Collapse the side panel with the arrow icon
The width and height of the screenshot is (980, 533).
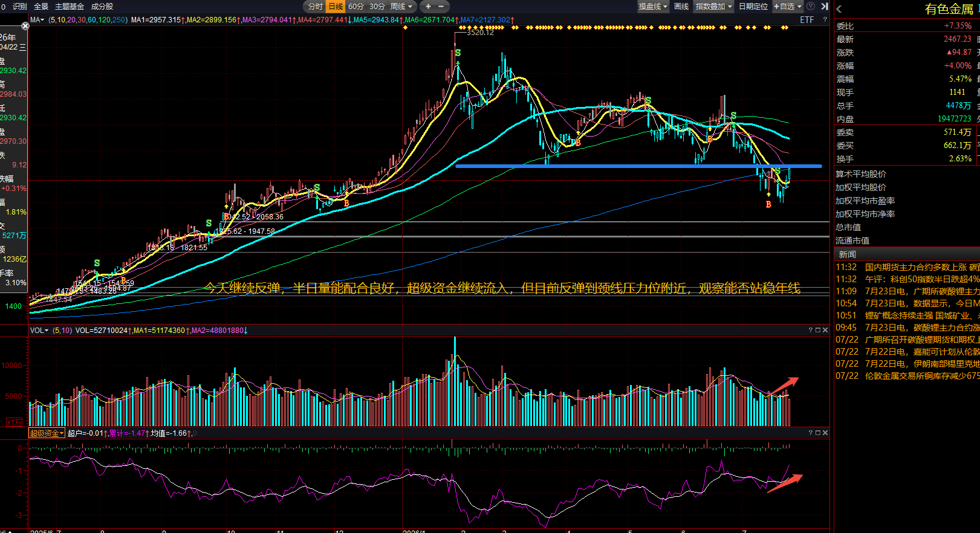click(x=824, y=6)
